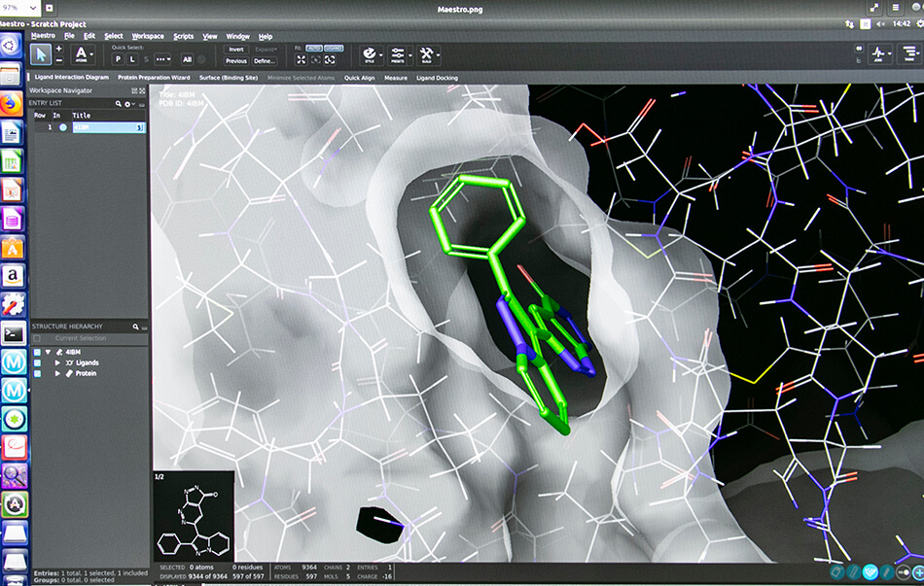Click the All quick select button
Screen dimensions: 924x586
pyautogui.click(x=187, y=59)
